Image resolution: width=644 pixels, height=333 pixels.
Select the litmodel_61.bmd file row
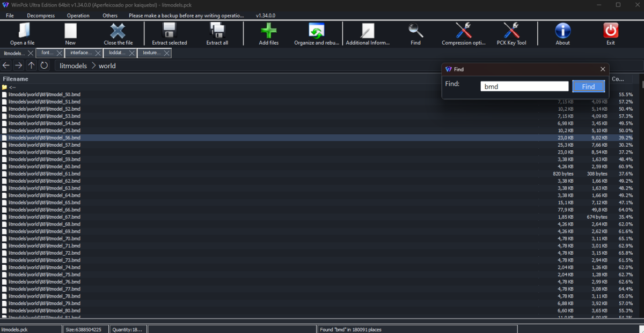(45, 174)
